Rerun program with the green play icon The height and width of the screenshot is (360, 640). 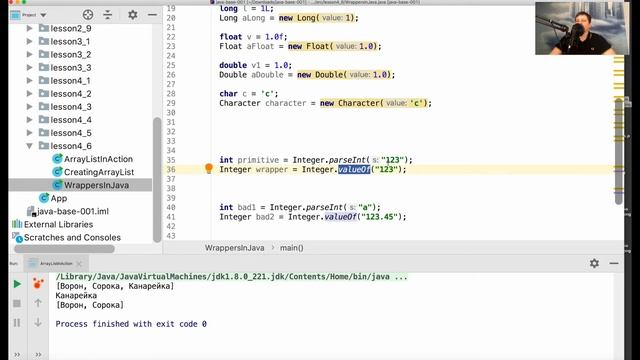click(x=17, y=284)
